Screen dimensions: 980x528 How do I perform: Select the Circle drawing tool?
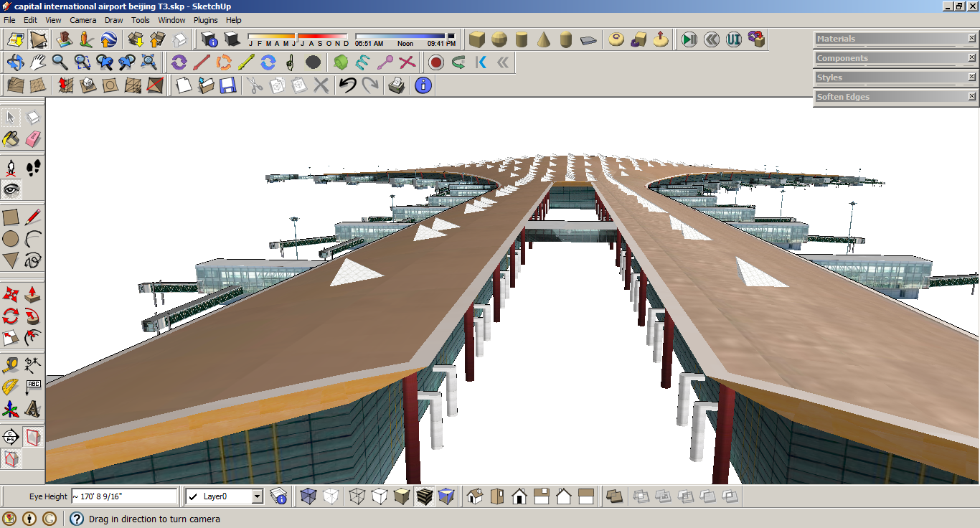pyautogui.click(x=11, y=239)
